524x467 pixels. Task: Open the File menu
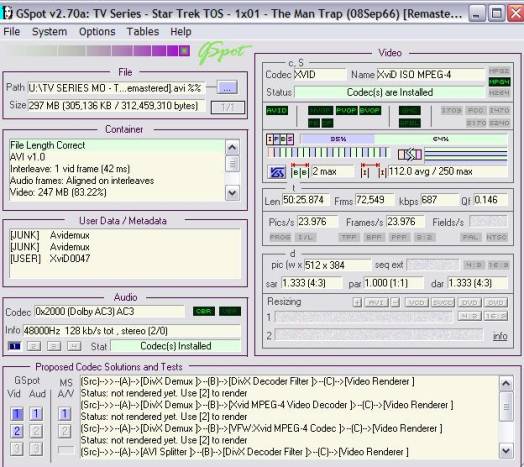[12, 32]
